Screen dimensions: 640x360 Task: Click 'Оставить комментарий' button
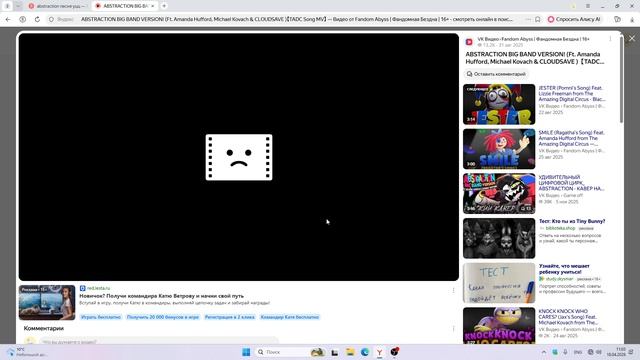point(496,74)
